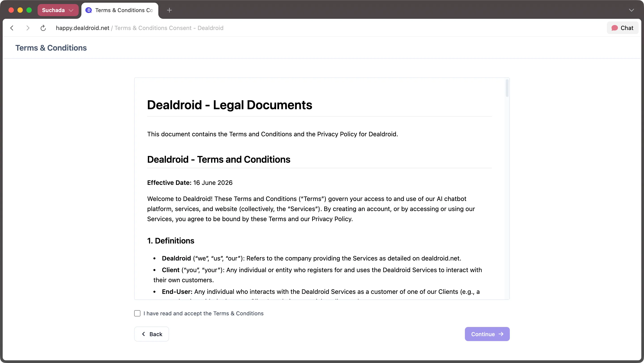Go back using the Back button

point(151,334)
